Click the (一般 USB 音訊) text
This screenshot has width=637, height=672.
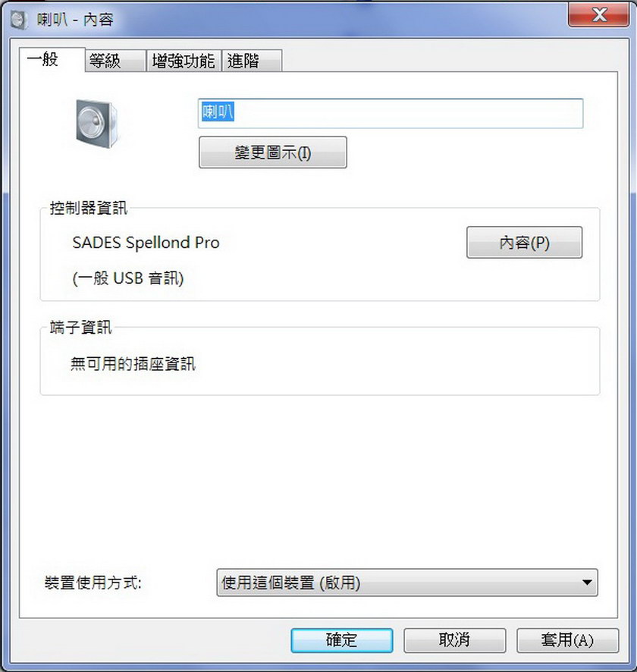[x=128, y=278]
